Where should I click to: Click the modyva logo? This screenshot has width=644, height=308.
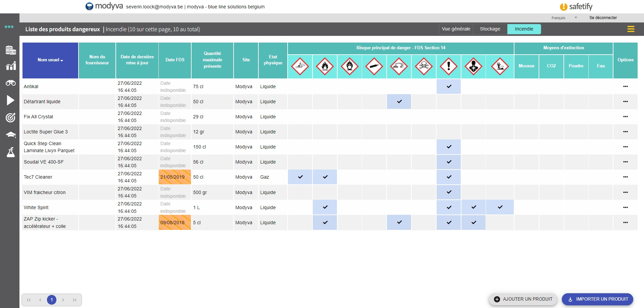pyautogui.click(x=104, y=6)
